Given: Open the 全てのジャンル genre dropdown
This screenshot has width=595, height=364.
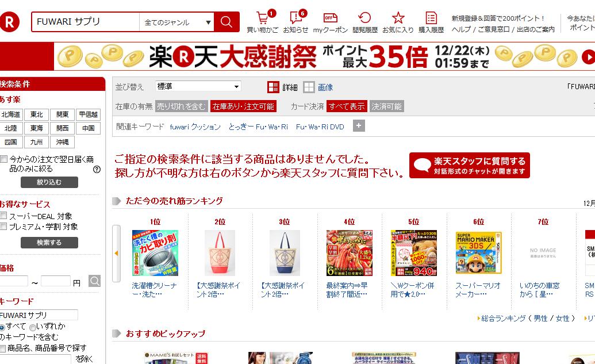Looking at the screenshot, I should [176, 22].
